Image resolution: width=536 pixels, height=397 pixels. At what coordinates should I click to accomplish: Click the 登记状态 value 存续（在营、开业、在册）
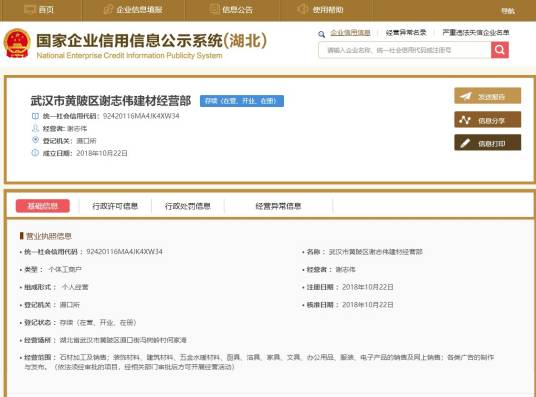click(x=98, y=322)
